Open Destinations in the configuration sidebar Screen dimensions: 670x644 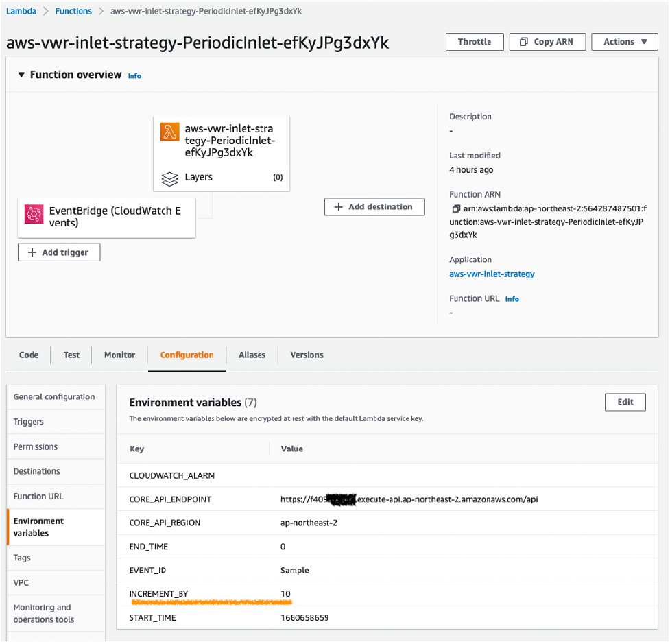(x=56, y=471)
